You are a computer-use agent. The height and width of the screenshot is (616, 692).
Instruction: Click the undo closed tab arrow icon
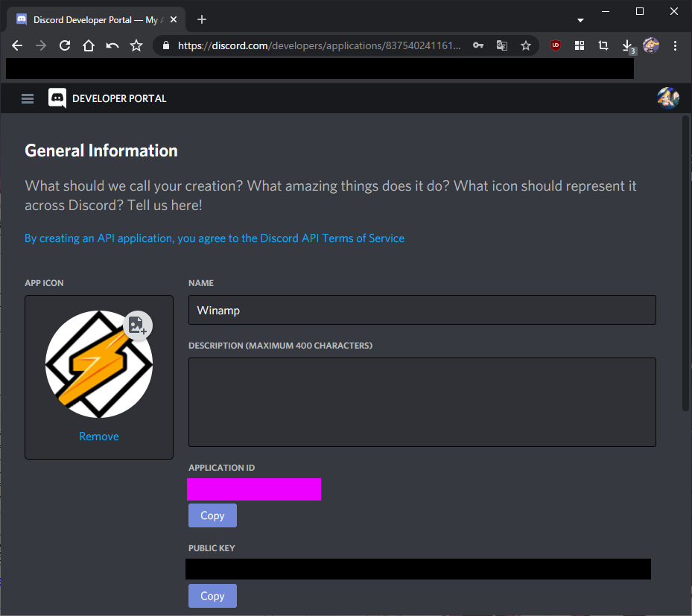[112, 45]
